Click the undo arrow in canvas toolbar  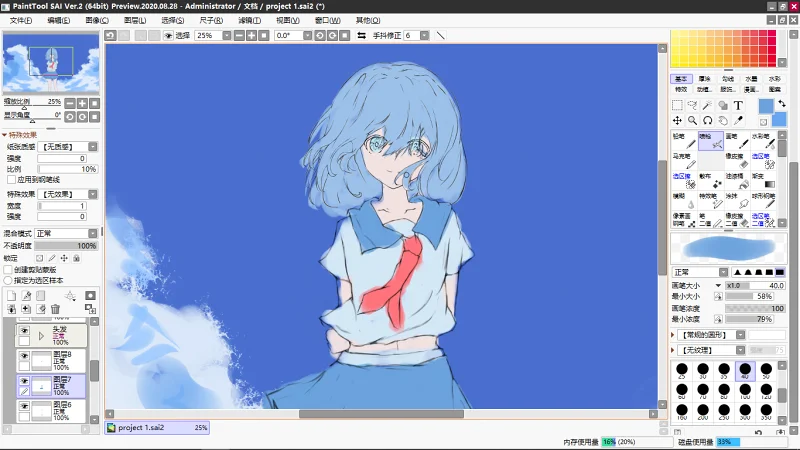110,35
